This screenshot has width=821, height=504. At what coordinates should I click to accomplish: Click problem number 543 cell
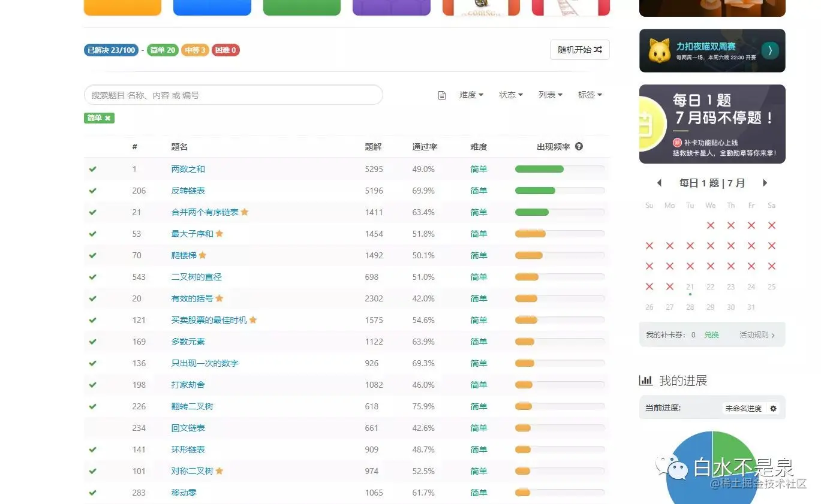(139, 277)
